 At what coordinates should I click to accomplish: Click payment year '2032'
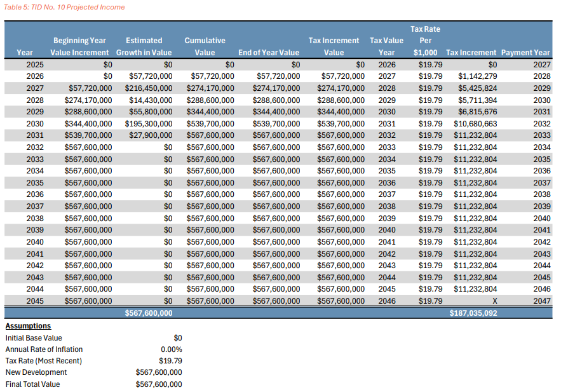[x=542, y=124]
